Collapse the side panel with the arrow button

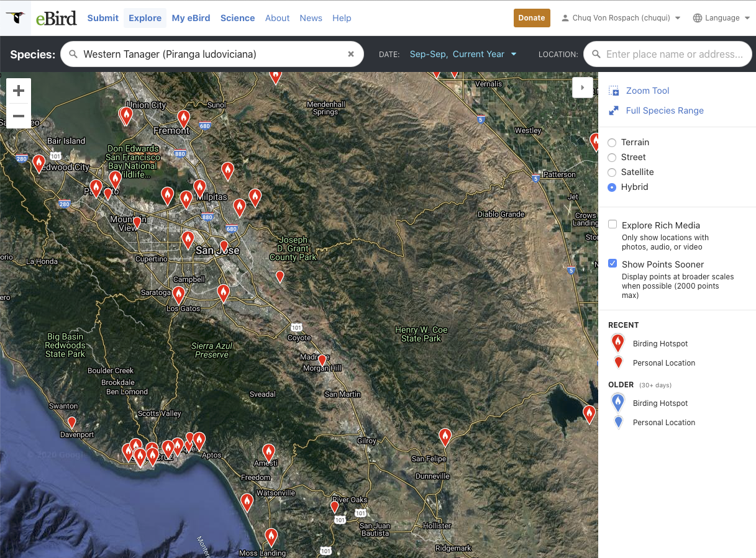(x=582, y=88)
